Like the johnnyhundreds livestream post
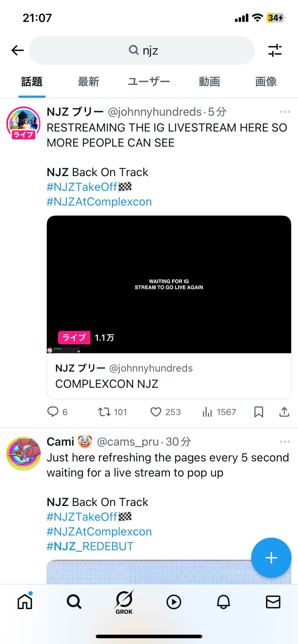The width and height of the screenshot is (298, 644). tap(156, 412)
